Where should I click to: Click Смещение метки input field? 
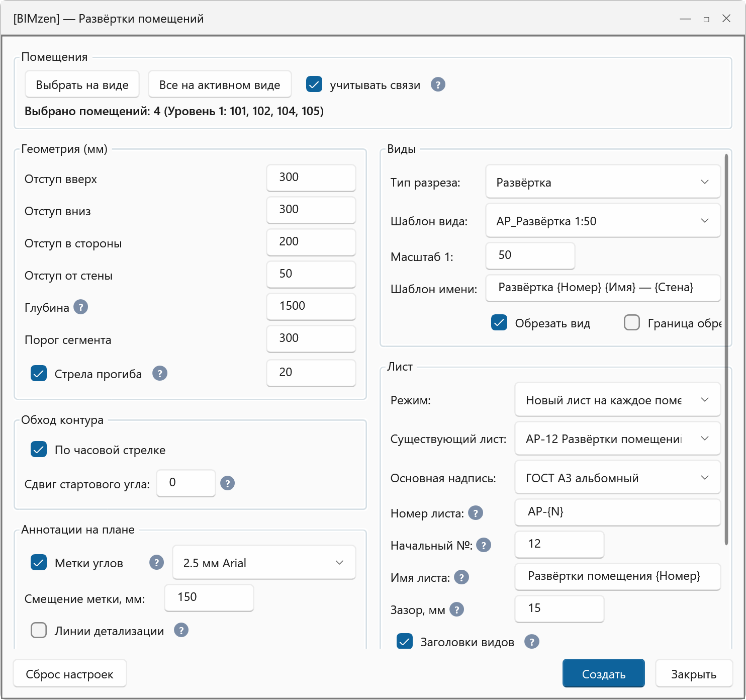pyautogui.click(x=209, y=597)
